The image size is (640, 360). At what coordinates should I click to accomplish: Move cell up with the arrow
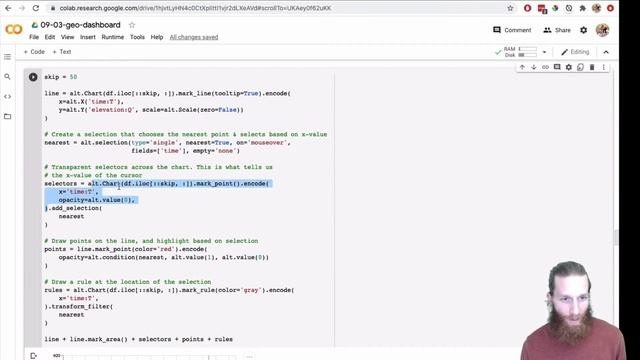522,67
